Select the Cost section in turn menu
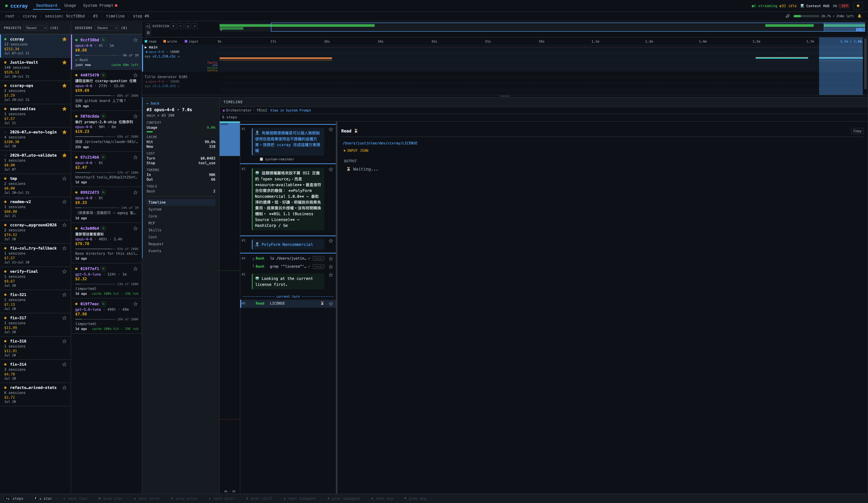Image resolution: width=868 pixels, height=503 pixels. 181,237
